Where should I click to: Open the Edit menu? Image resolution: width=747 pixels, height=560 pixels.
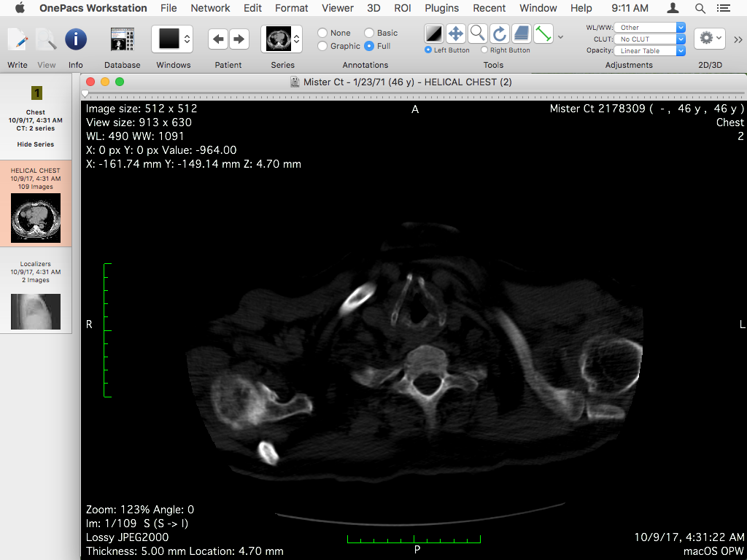coord(252,8)
